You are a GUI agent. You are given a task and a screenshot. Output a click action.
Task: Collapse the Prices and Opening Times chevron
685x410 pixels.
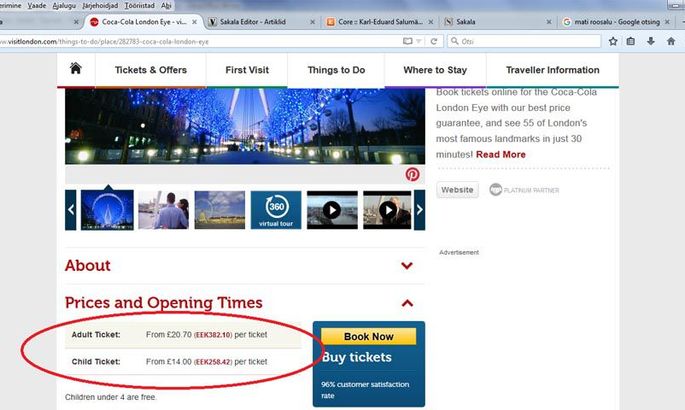pos(407,303)
